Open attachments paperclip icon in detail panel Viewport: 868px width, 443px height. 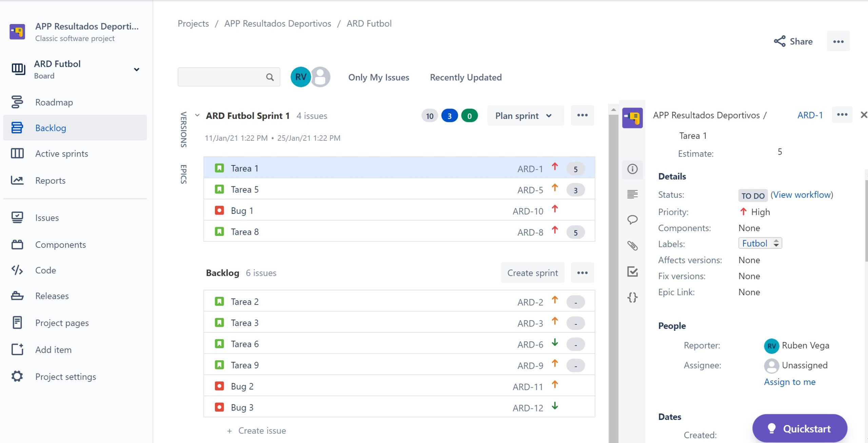[632, 245]
